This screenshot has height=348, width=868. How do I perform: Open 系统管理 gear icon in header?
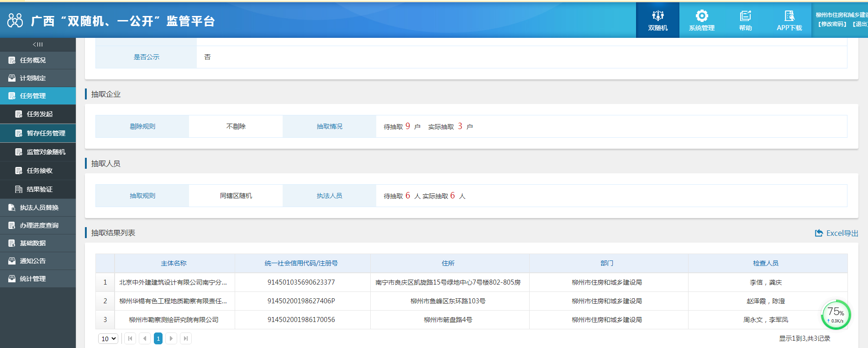pyautogui.click(x=701, y=16)
